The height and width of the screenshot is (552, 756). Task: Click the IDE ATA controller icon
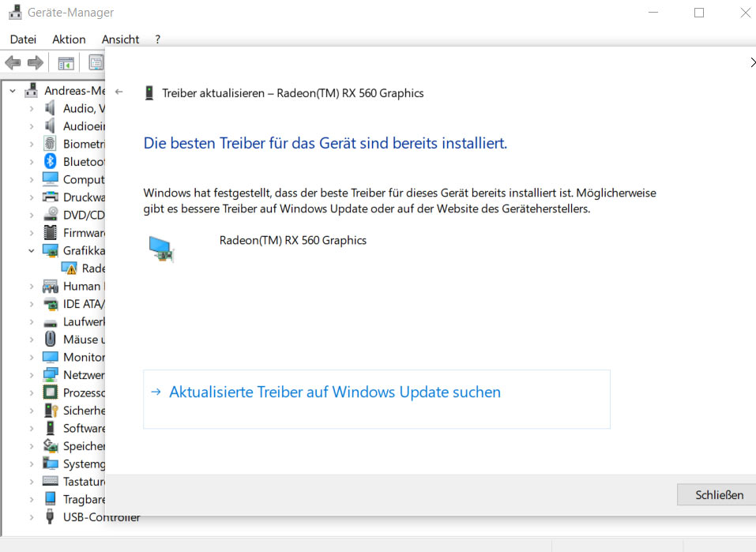50,304
